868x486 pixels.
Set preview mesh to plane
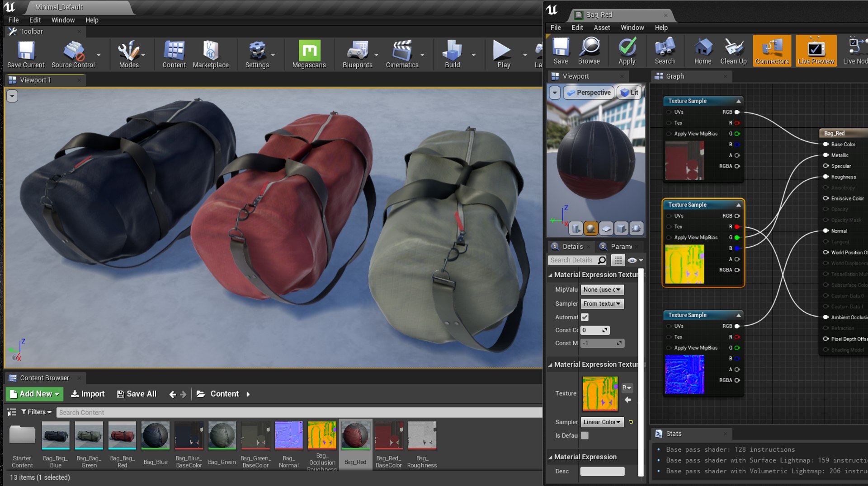click(606, 229)
